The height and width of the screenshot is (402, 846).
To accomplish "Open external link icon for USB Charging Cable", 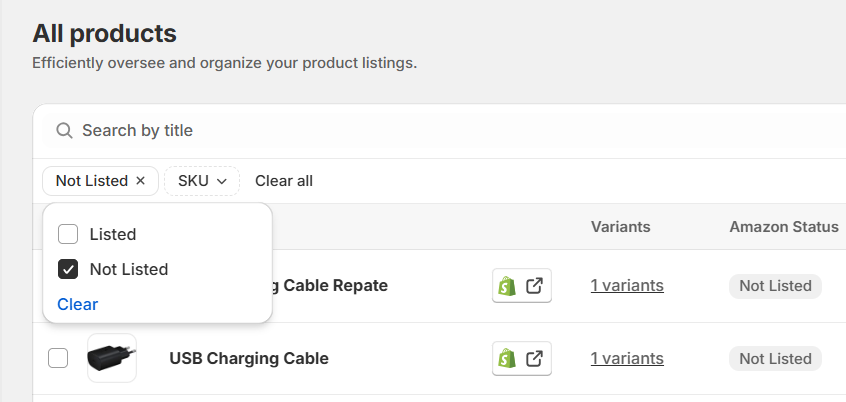I will [534, 358].
